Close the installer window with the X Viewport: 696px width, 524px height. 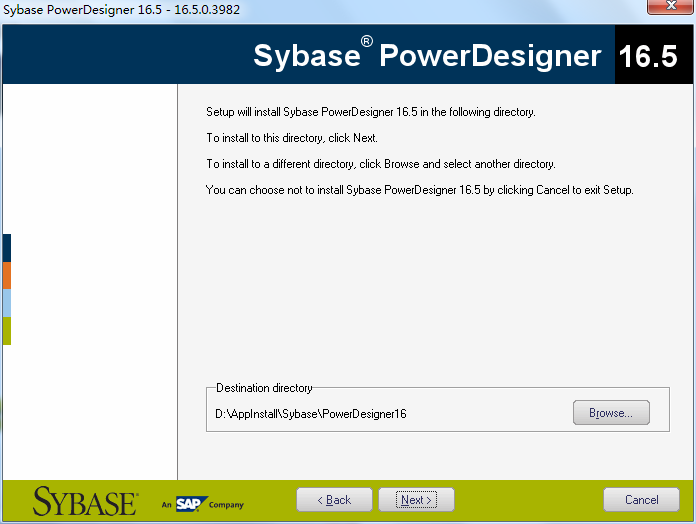[670, 6]
